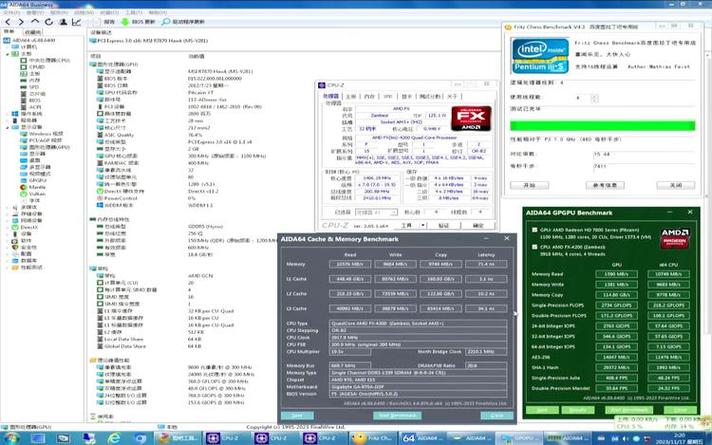
Task: Select PCI/AGP video item in tree
Action: pos(42,141)
